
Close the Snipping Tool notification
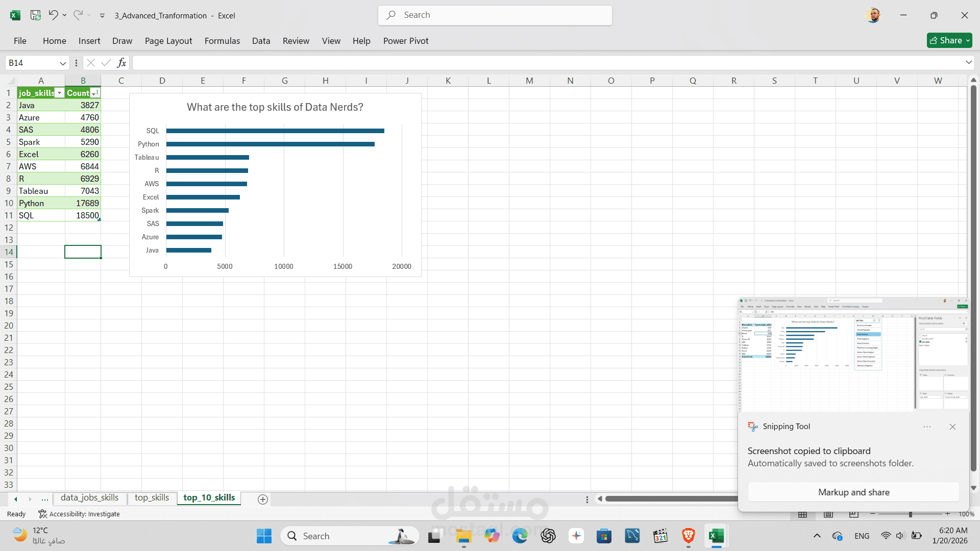click(952, 427)
